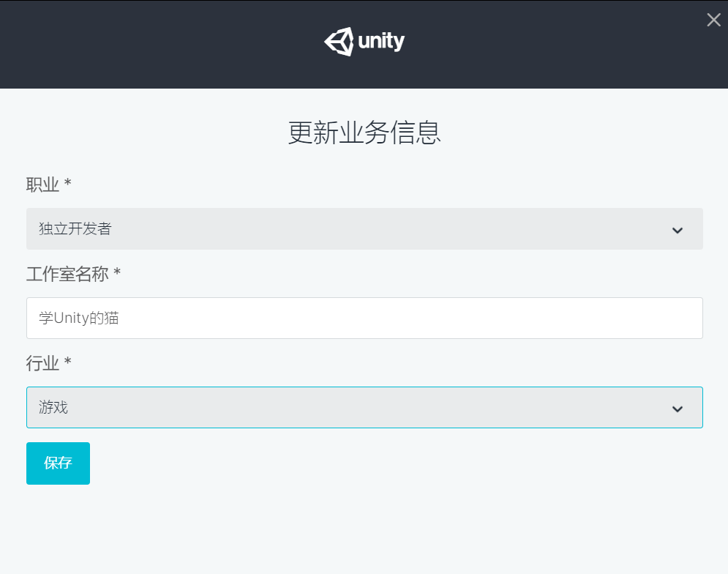Image resolution: width=728 pixels, height=574 pixels.
Task: Open the 职业 dropdown showing 独立开发者
Action: point(364,228)
